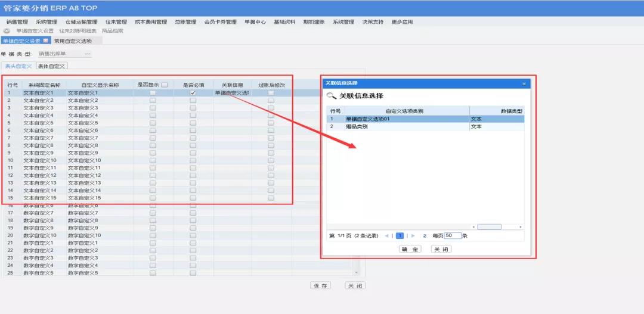Click the next page arrow in dialog pager
This screenshot has height=314, width=644.
tap(413, 236)
